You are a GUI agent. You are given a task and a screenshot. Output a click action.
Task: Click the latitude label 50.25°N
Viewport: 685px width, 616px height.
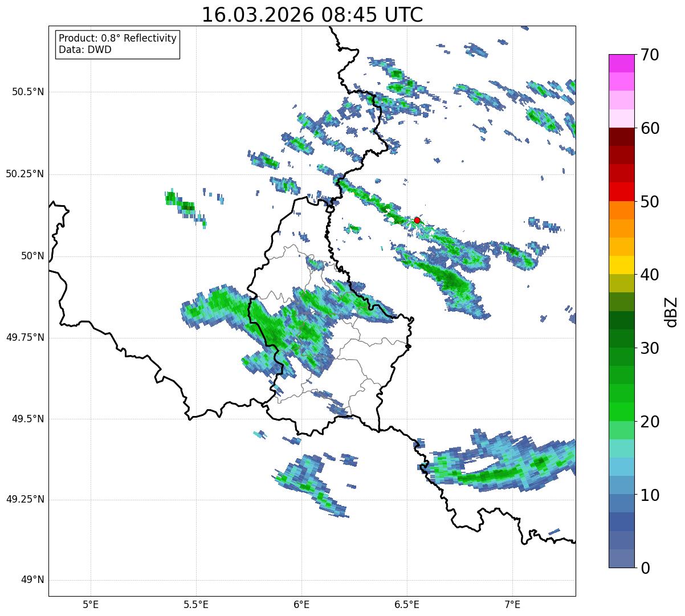pos(25,174)
